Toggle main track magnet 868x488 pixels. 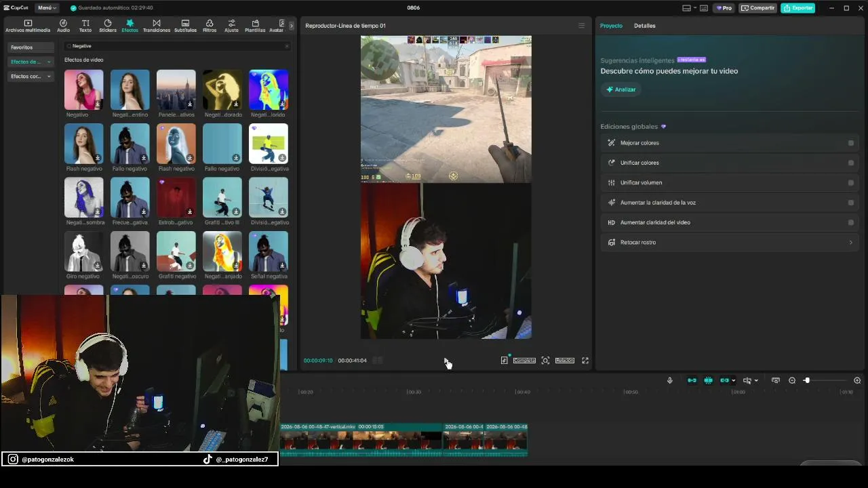pyautogui.click(x=692, y=381)
